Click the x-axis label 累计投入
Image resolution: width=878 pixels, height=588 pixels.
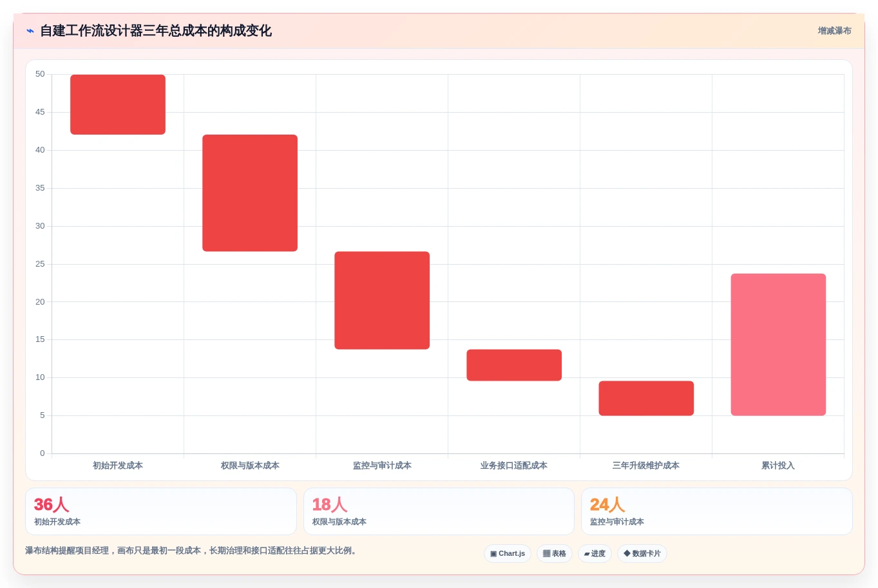(778, 466)
